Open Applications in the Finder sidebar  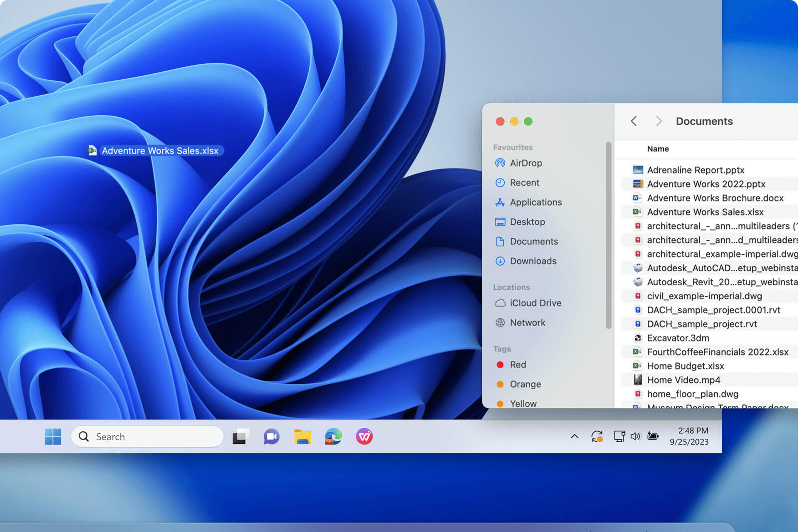point(536,202)
